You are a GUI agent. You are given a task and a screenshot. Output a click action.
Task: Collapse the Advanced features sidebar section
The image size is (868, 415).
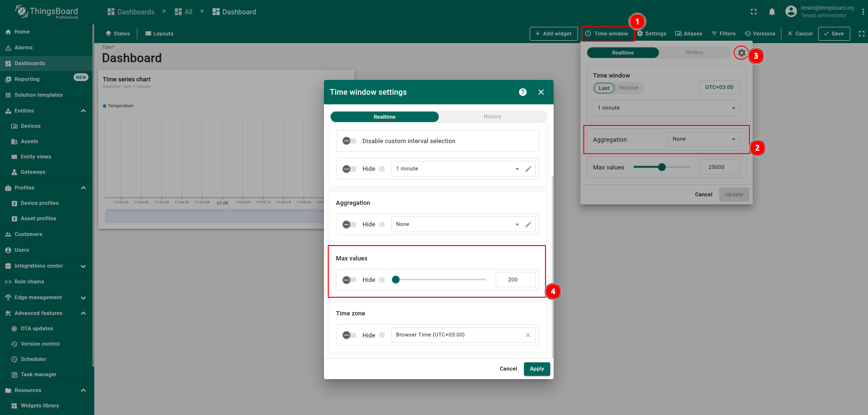pos(83,313)
